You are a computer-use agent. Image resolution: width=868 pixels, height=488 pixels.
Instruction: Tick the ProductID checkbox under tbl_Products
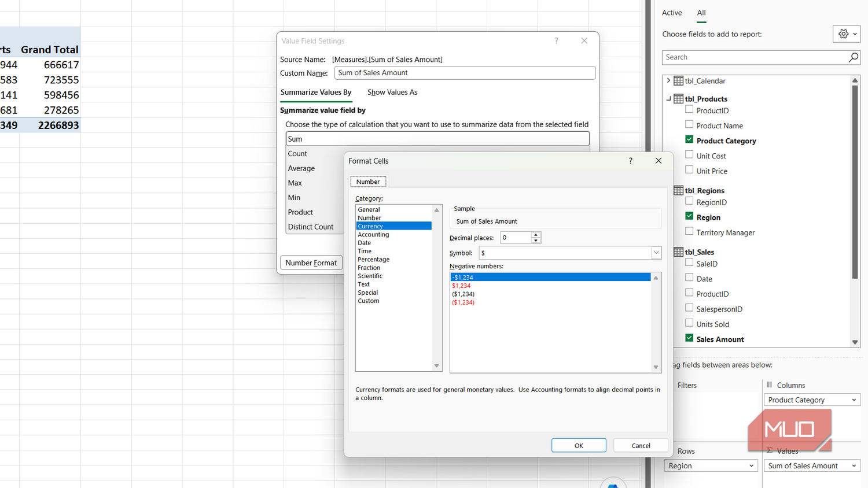pyautogui.click(x=689, y=109)
